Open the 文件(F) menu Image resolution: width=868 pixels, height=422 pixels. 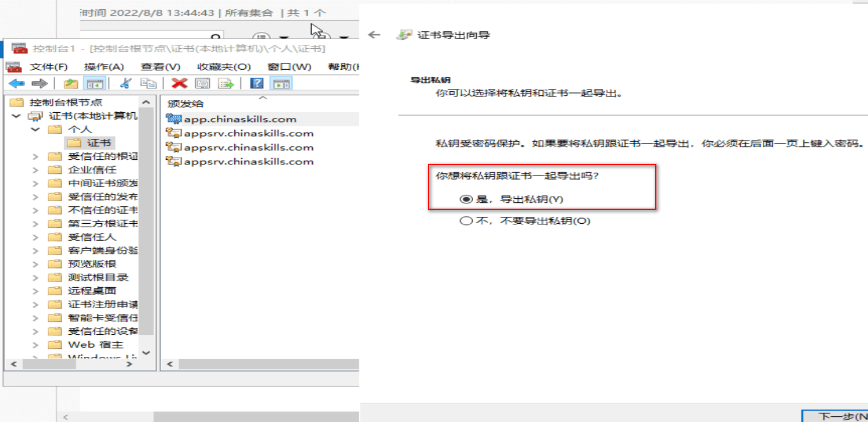pyautogui.click(x=49, y=67)
